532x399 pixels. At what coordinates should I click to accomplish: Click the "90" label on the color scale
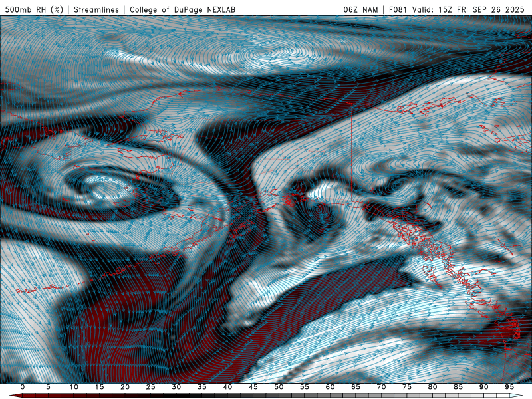point(484,387)
